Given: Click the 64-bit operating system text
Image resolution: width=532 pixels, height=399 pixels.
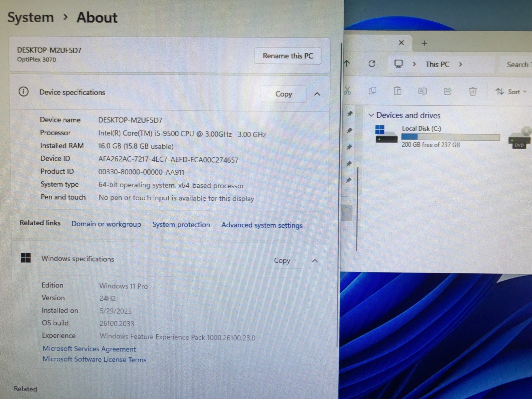Looking at the screenshot, I should (x=171, y=185).
